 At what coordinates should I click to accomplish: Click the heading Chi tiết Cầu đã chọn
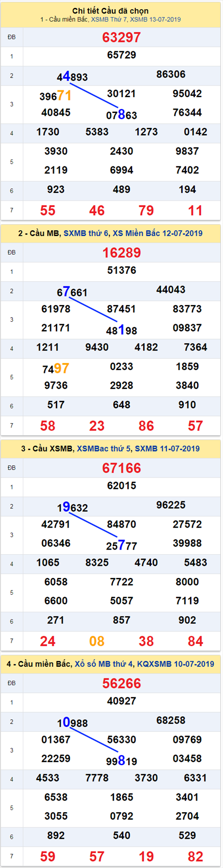coord(111,11)
